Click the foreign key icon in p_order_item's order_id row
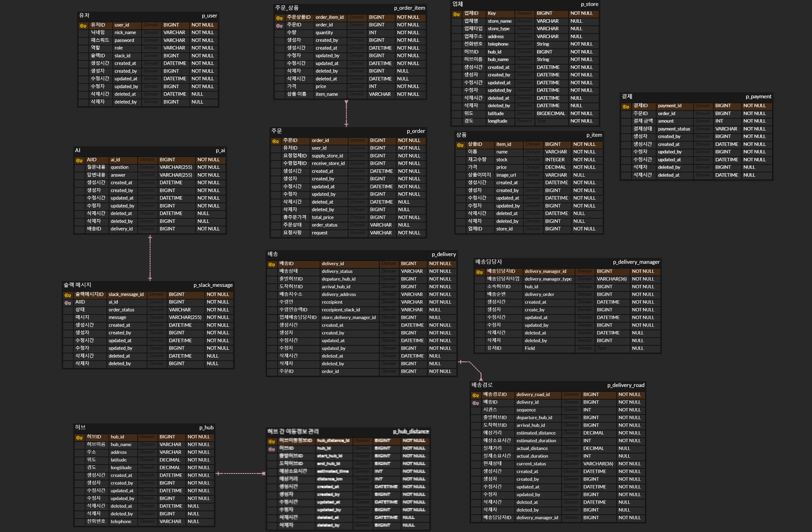 click(279, 26)
